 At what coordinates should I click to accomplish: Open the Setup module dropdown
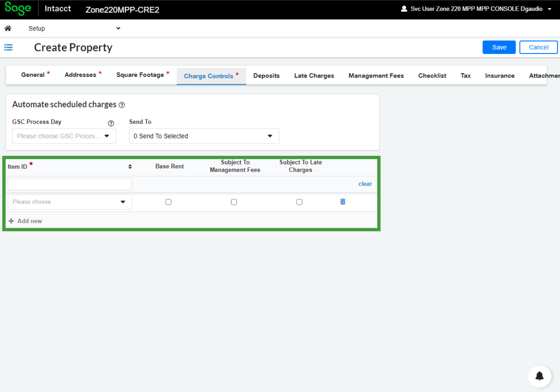(x=74, y=28)
